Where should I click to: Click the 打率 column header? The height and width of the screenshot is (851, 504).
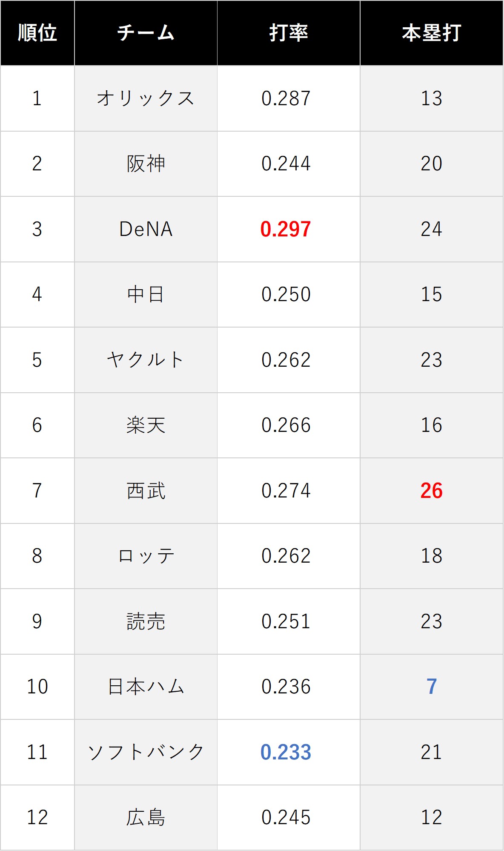tap(289, 33)
